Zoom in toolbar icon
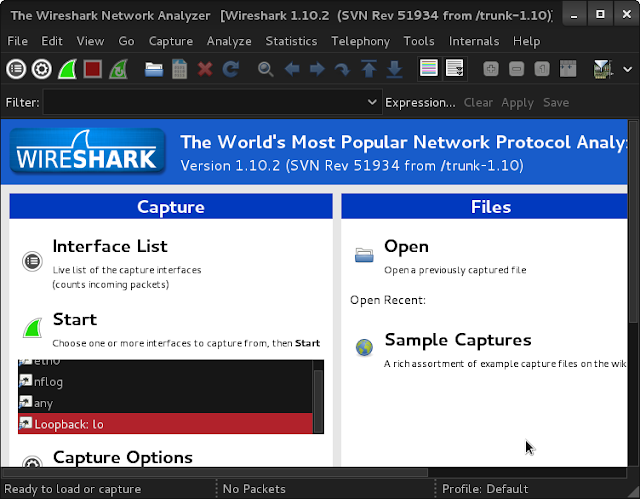640x499 pixels. 491,69
